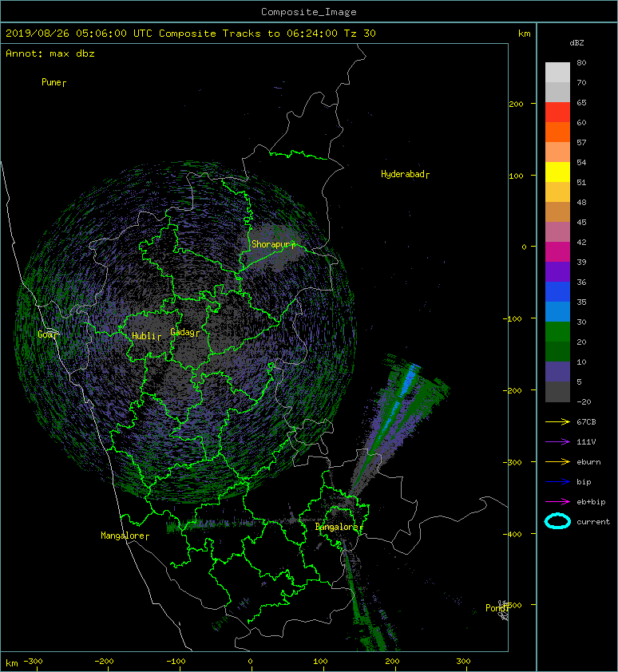
Task: Click the Pondi label near map edge
Action: (x=496, y=607)
